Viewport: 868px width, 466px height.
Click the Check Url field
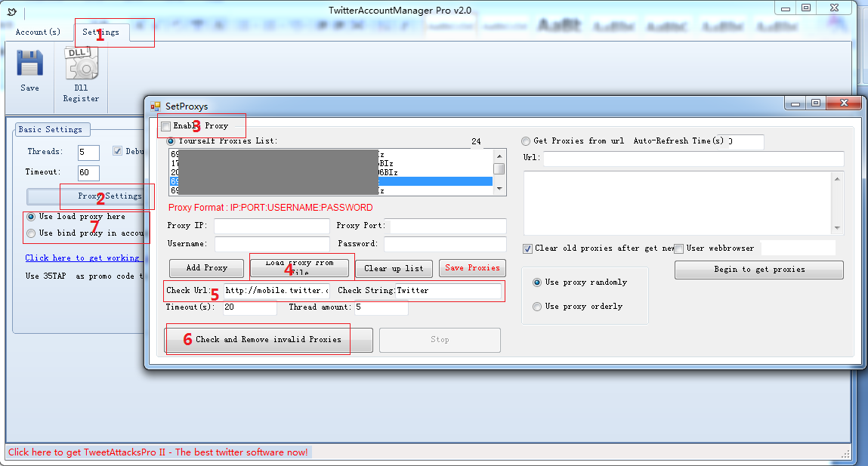click(276, 291)
